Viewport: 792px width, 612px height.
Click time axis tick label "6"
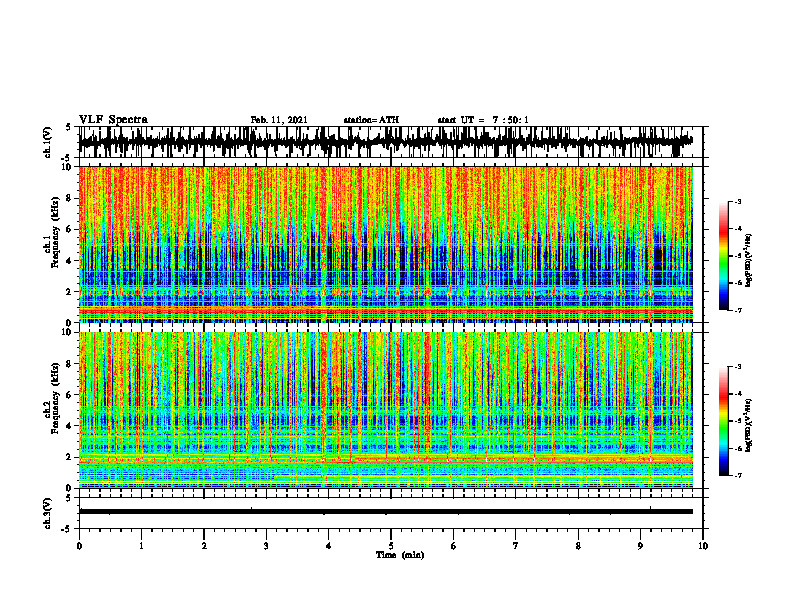(x=454, y=546)
